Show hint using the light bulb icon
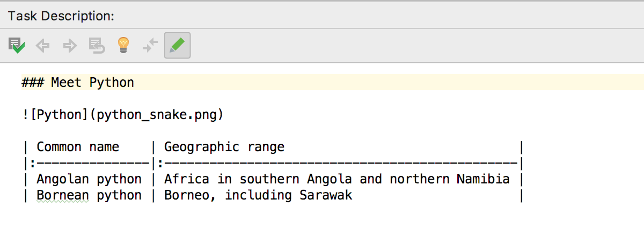Viewport: 644px width, 251px height. point(124,46)
